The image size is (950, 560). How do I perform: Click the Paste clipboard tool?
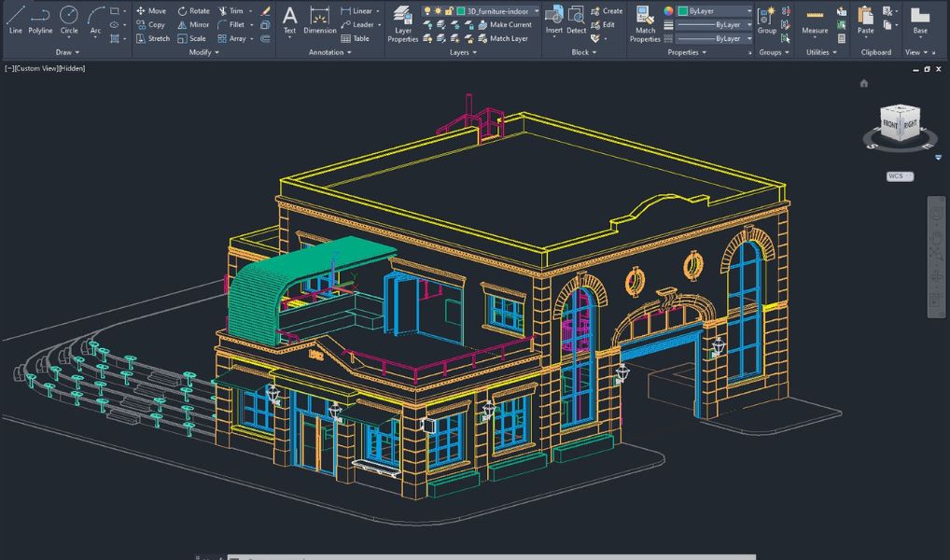click(x=865, y=20)
